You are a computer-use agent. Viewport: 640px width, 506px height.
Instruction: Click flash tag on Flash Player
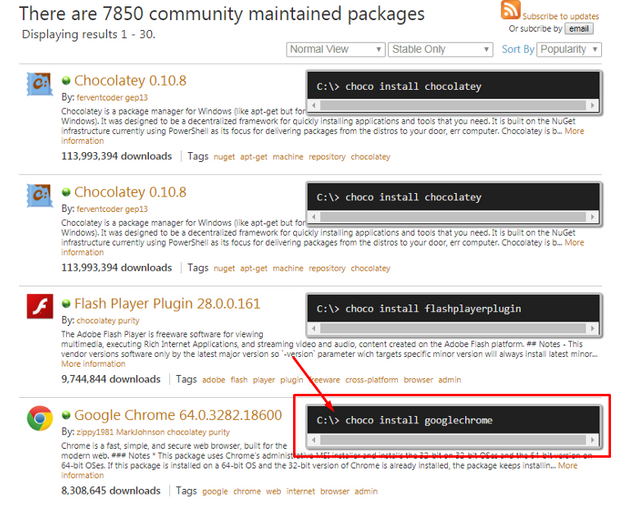click(239, 380)
